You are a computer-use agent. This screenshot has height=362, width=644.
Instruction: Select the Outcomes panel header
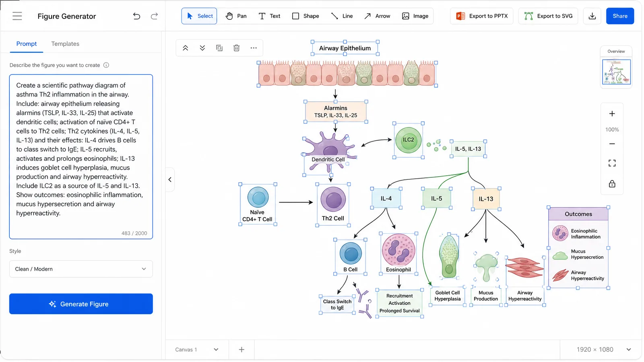(578, 214)
